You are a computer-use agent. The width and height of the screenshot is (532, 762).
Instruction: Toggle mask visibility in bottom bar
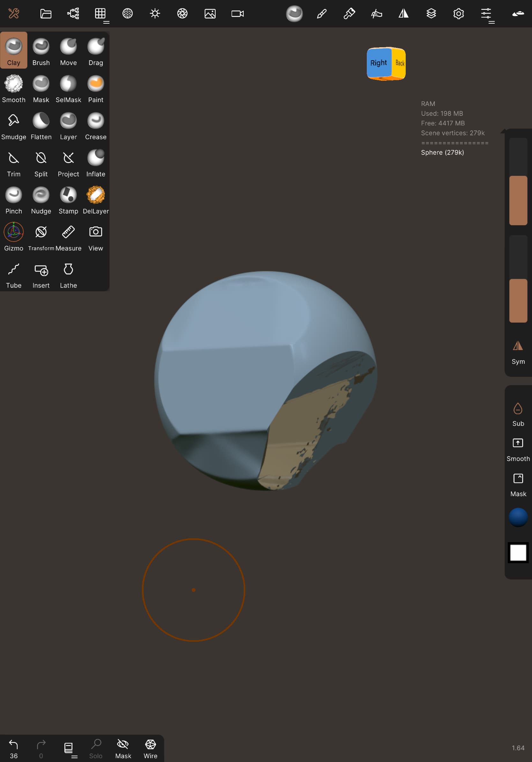[x=123, y=749]
